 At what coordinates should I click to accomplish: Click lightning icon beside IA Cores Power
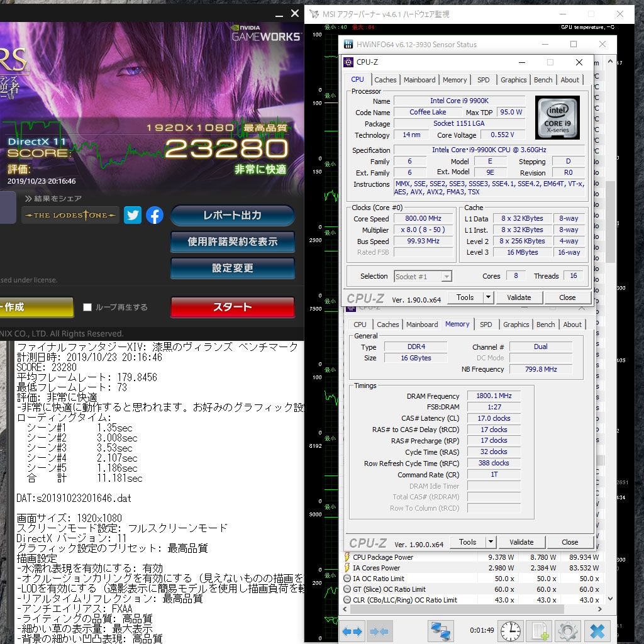(347, 568)
